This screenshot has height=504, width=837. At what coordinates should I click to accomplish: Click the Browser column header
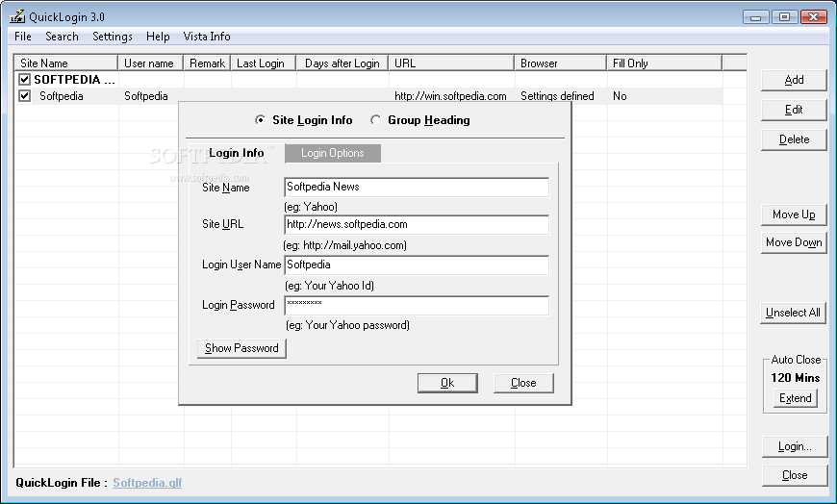tap(561, 63)
